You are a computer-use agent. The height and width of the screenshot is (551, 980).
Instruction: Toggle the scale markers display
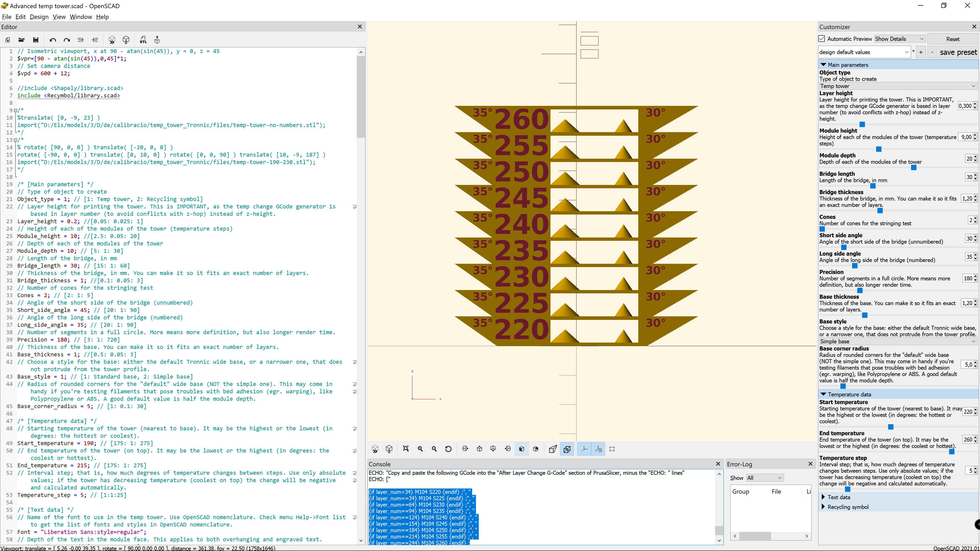click(x=598, y=449)
